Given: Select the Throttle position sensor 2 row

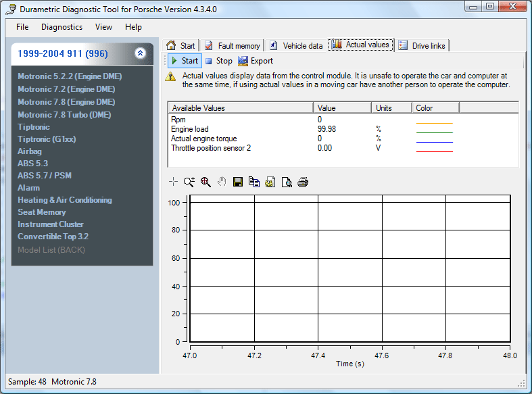Looking at the screenshot, I should click(343, 148).
